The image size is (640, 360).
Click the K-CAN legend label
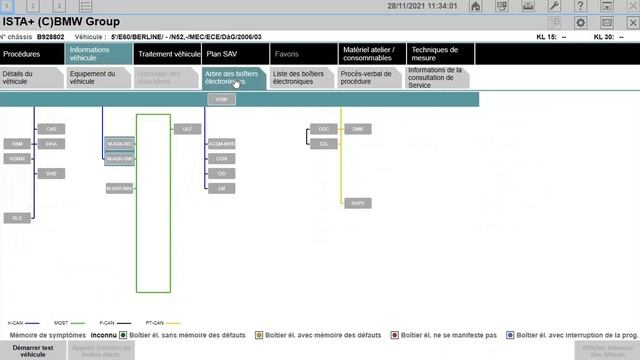(16, 323)
